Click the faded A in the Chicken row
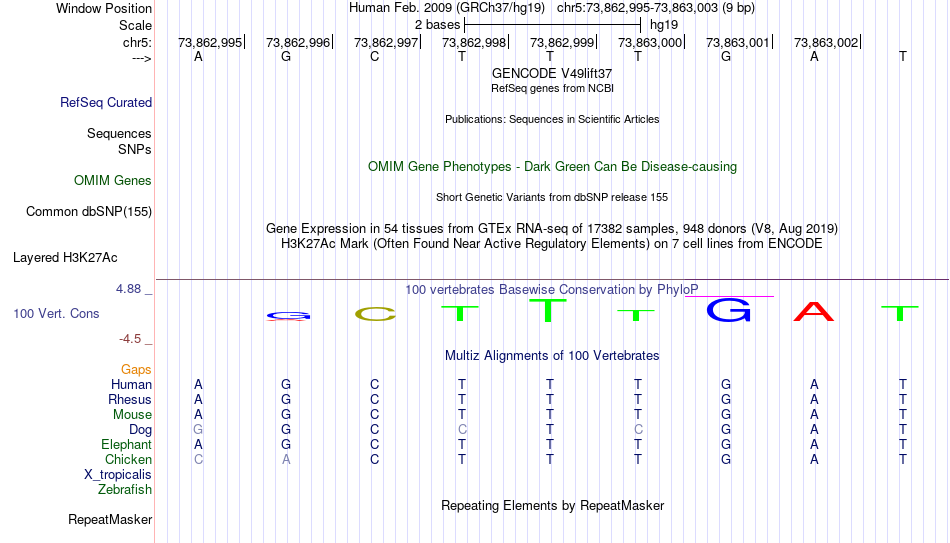This screenshot has height=543, width=950. (x=286, y=459)
